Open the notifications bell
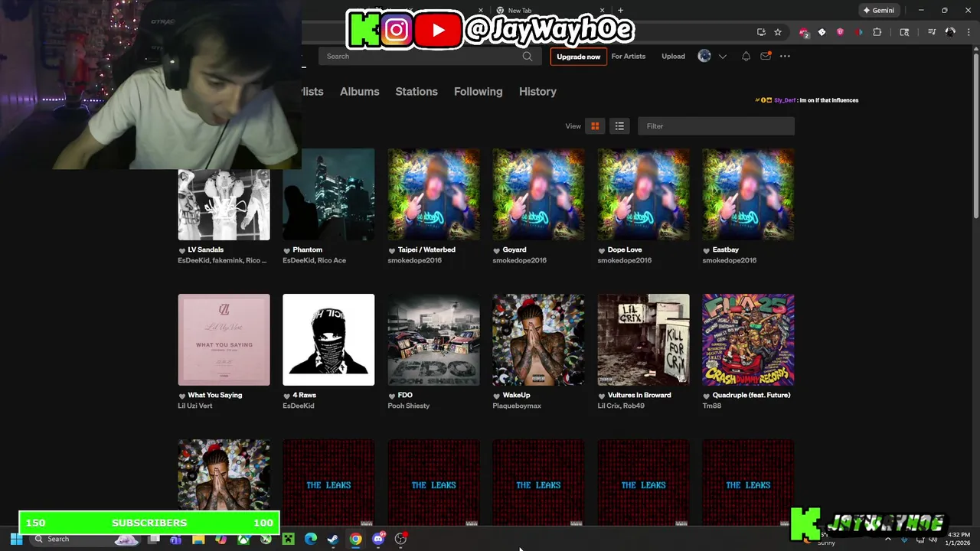 click(x=746, y=57)
